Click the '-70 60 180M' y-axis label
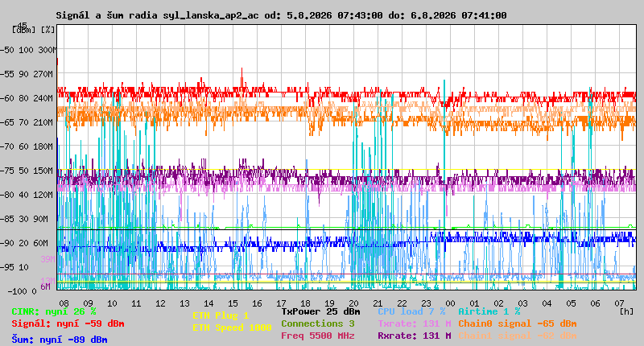 point(27,146)
